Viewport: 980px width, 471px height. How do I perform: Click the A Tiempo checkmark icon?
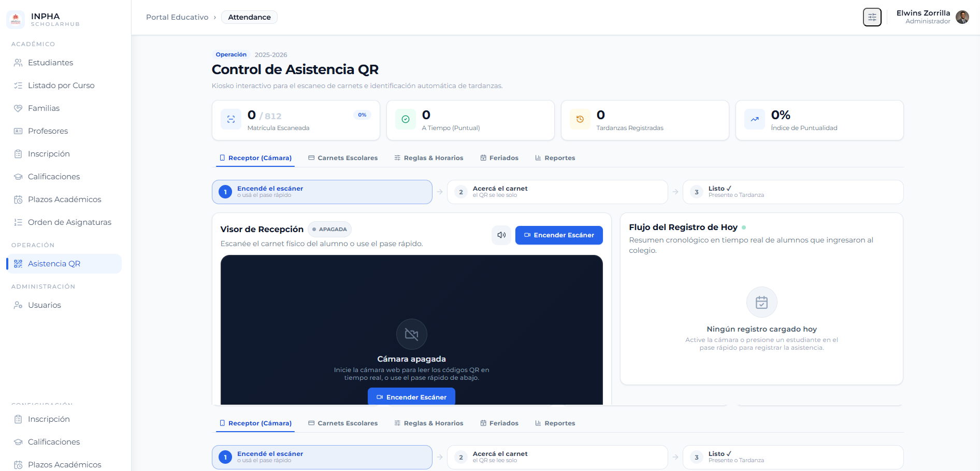(x=406, y=119)
